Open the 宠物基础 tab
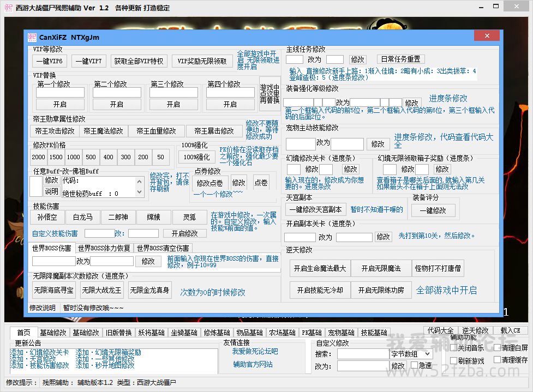Image resolution: width=533 pixels, height=392 pixels. point(341,333)
